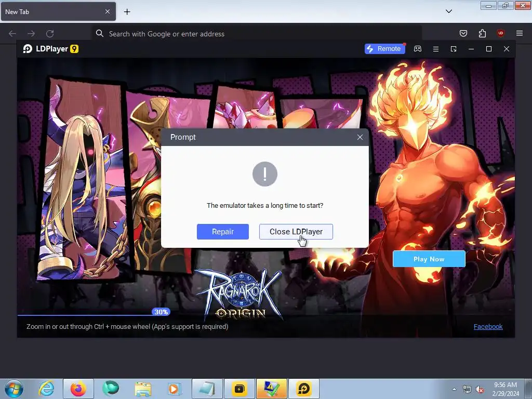
Task: Click "The emulator takes a long time" message
Action: tap(265, 205)
